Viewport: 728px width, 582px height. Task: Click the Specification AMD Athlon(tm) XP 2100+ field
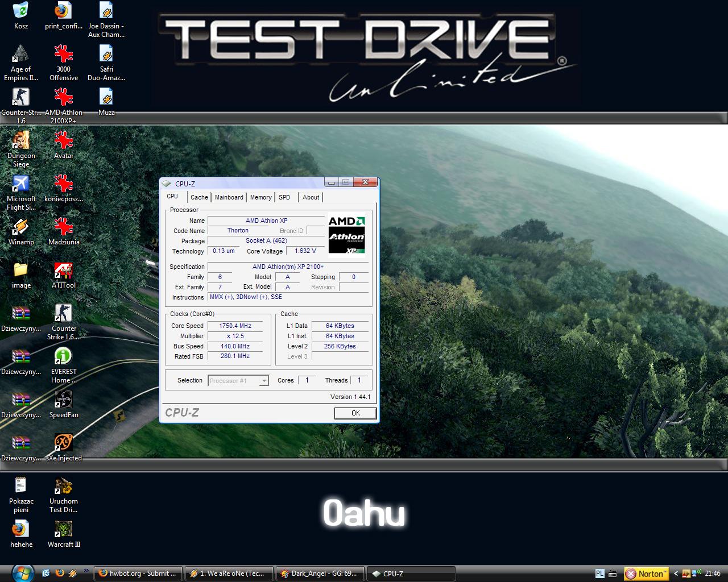[288, 267]
